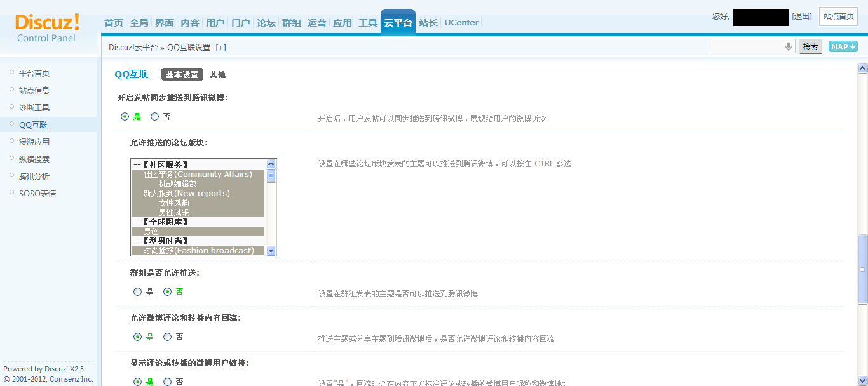Click the main page scrollbar thumb

click(x=863, y=269)
